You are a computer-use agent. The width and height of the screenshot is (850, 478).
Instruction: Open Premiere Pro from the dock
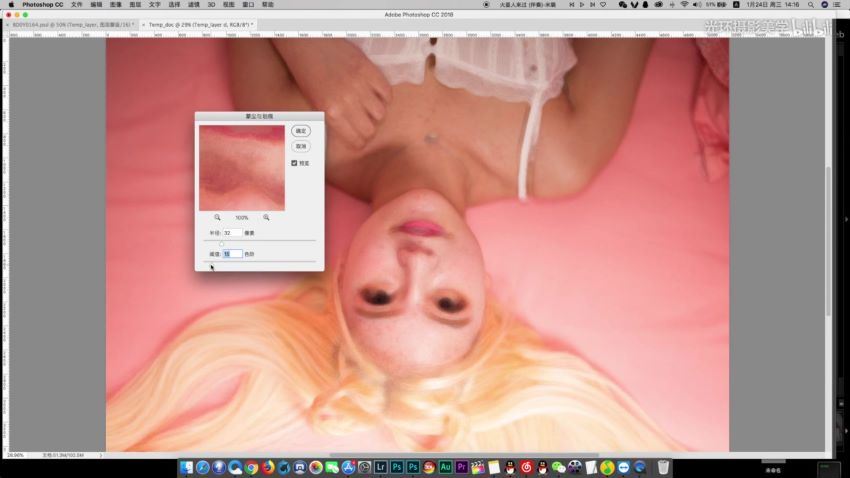tap(461, 467)
